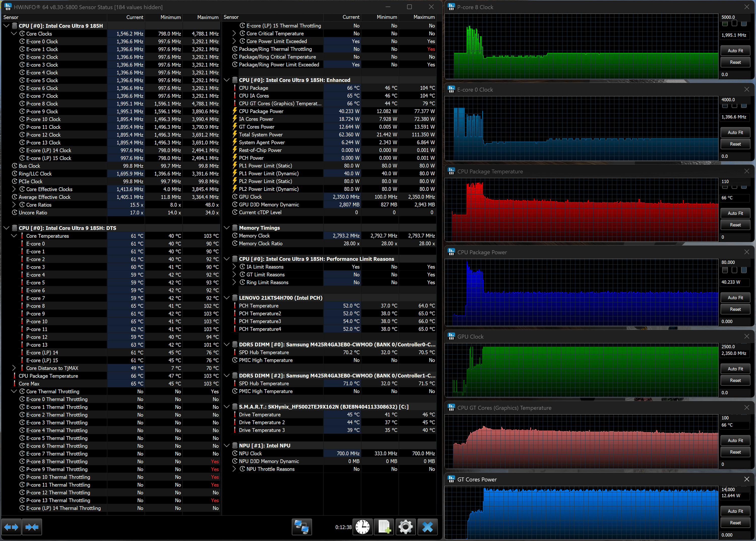The width and height of the screenshot is (756, 541).
Task: Start logging with the sheet-plus icon
Action: (384, 527)
